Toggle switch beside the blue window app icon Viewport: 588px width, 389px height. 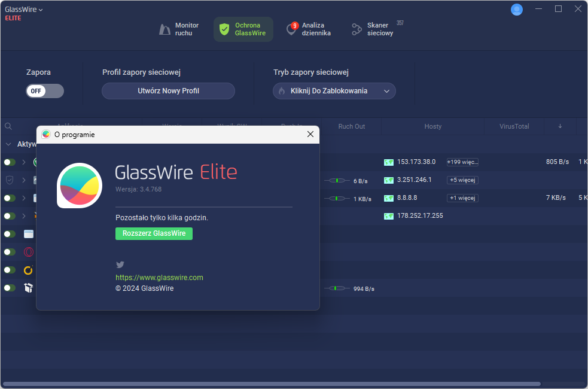10,234
